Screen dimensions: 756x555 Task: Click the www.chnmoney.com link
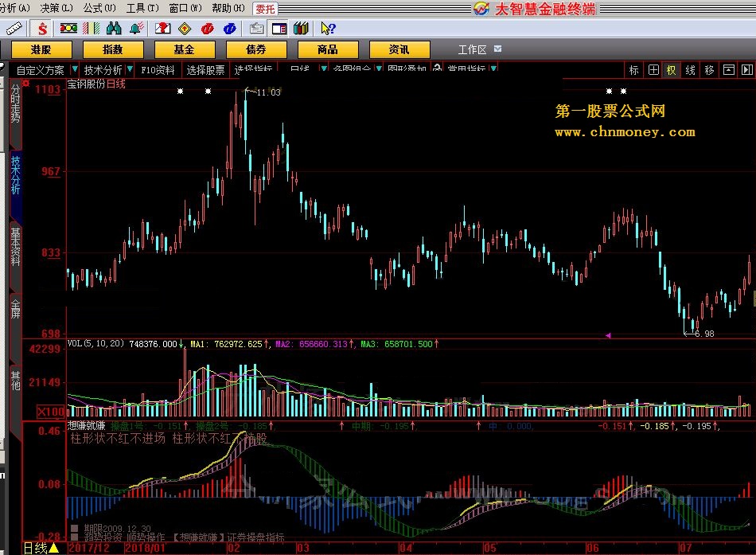(x=625, y=131)
